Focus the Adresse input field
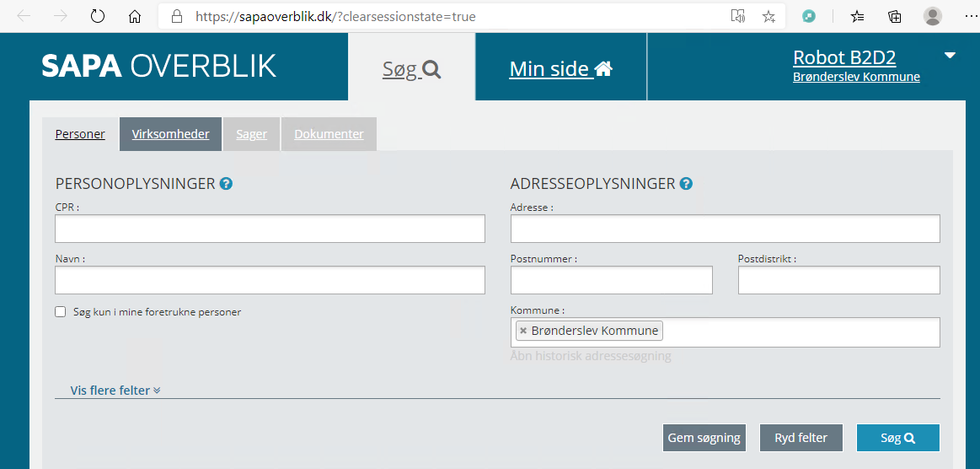 725,229
